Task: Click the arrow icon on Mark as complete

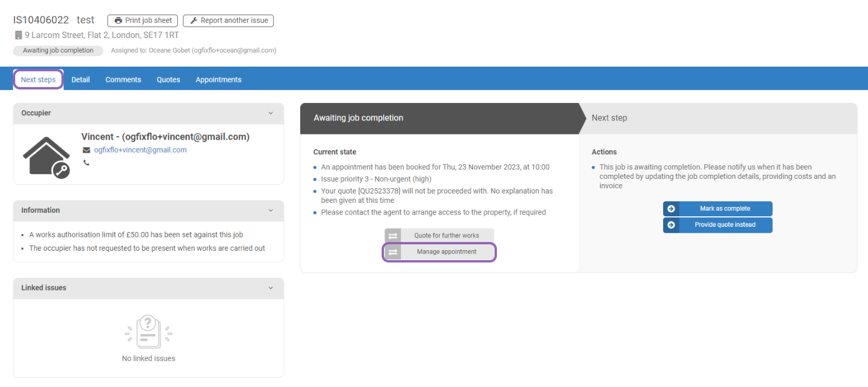Action: click(671, 209)
